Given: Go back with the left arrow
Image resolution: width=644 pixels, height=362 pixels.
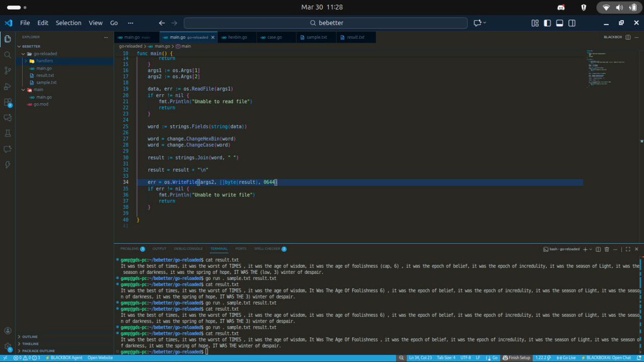Looking at the screenshot, I should pos(162,23).
